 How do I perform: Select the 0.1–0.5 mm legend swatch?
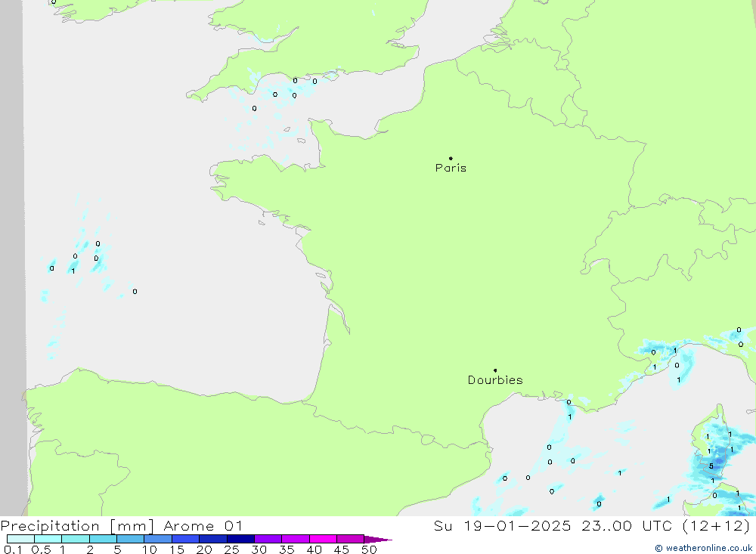[x=20, y=539]
